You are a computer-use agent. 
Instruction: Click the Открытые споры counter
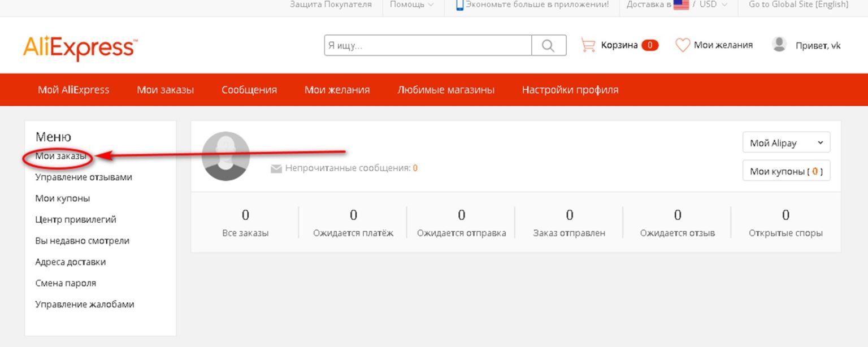(785, 223)
